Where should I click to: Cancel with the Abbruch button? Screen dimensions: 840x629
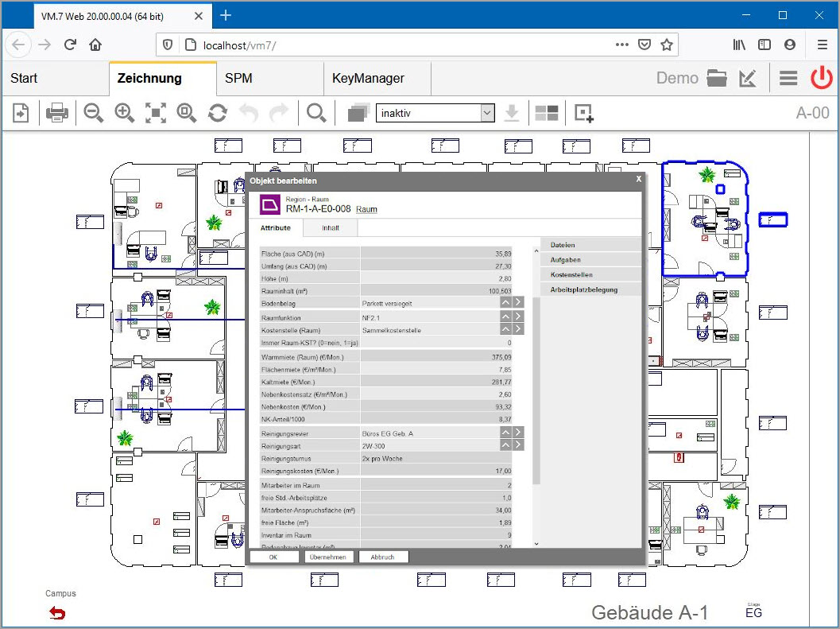click(x=382, y=557)
